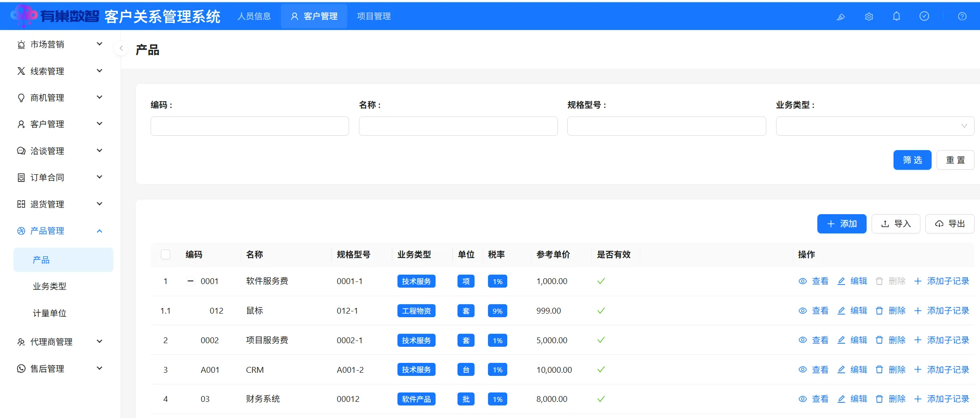Open the settings gear icon in header
Image resolution: width=980 pixels, height=418 pixels.
[869, 17]
